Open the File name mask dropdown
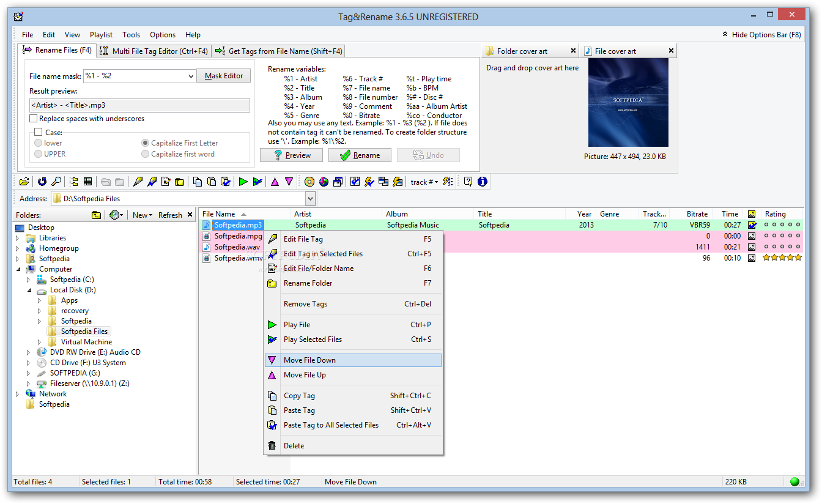The image size is (822, 504). click(190, 76)
